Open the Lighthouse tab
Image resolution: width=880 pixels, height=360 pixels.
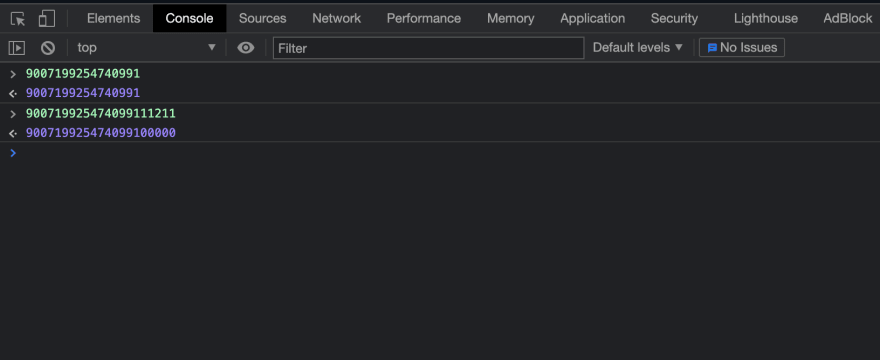766,19
